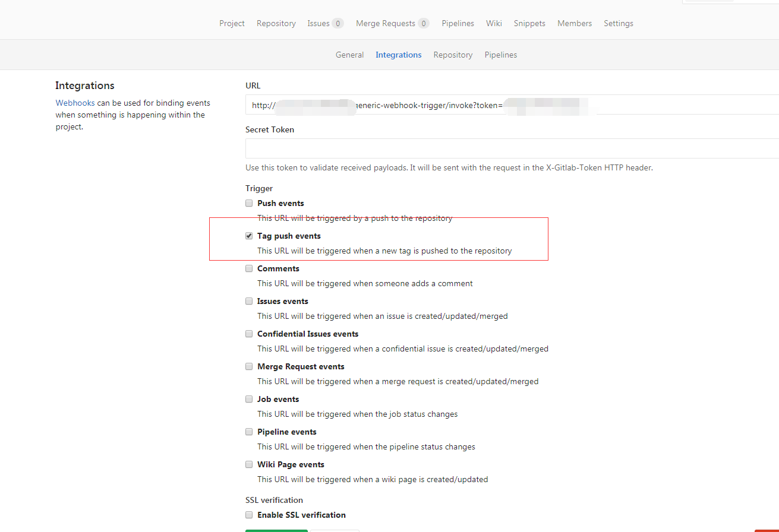Open the Snippets tab
Image resolution: width=779 pixels, height=532 pixels.
tap(529, 23)
